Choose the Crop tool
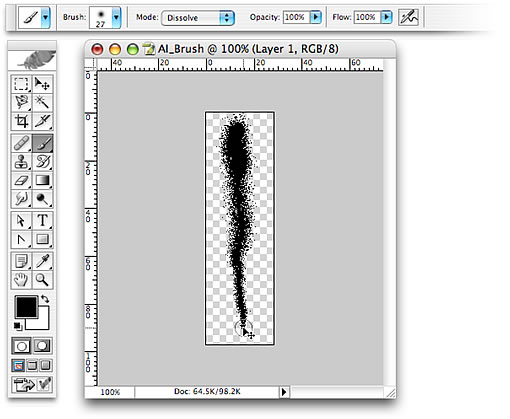Screen dimensions: 510x419 (21, 121)
